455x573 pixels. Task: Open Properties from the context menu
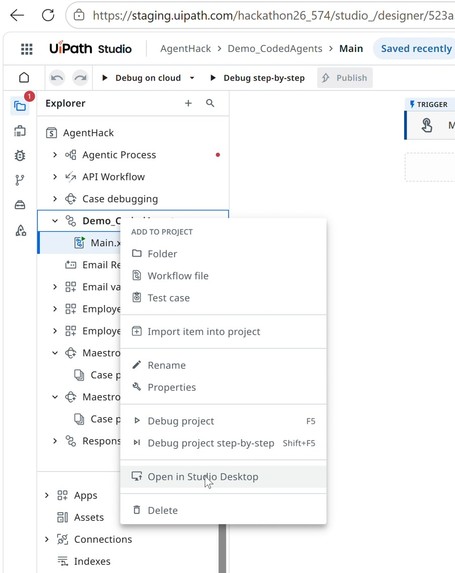tap(223, 387)
